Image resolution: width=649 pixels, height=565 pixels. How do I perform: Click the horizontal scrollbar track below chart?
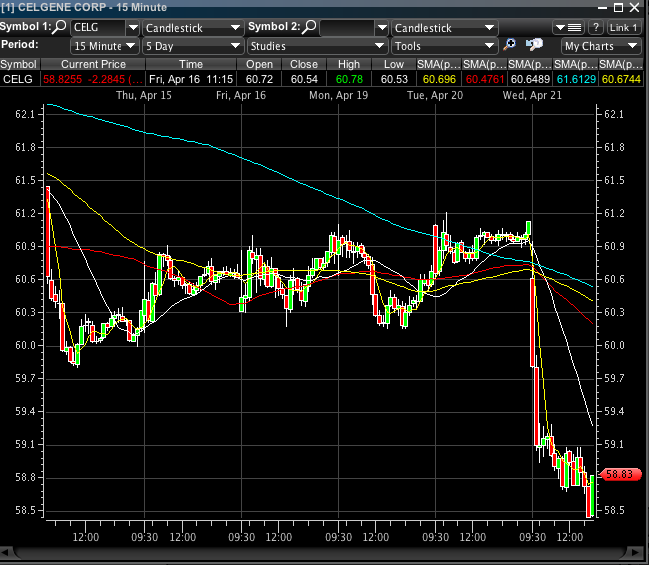322,552
